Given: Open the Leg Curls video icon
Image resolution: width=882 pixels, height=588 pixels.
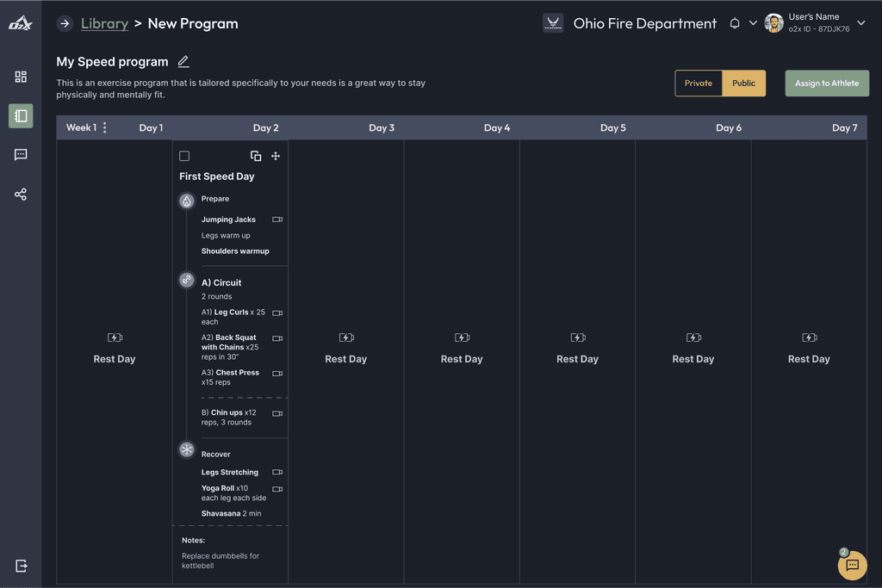Looking at the screenshot, I should [x=277, y=313].
